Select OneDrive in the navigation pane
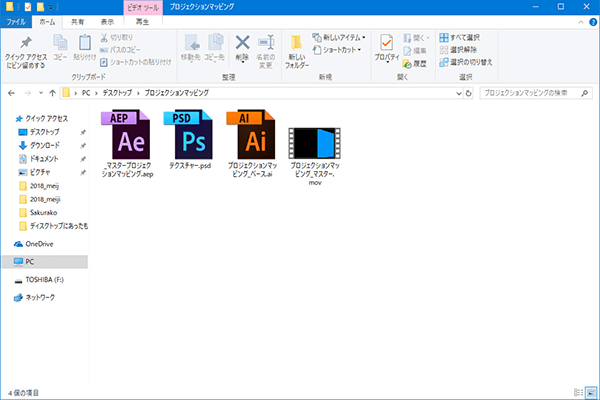The height and width of the screenshot is (400, 600). point(33,244)
